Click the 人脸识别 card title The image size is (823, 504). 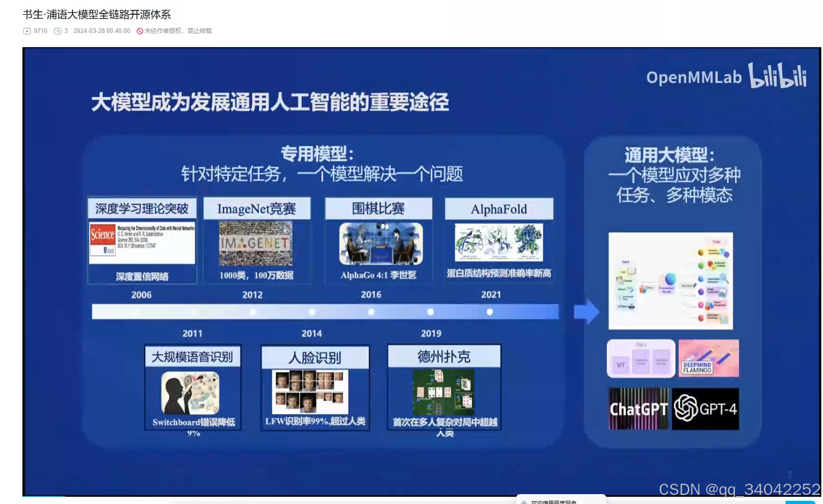click(x=315, y=358)
